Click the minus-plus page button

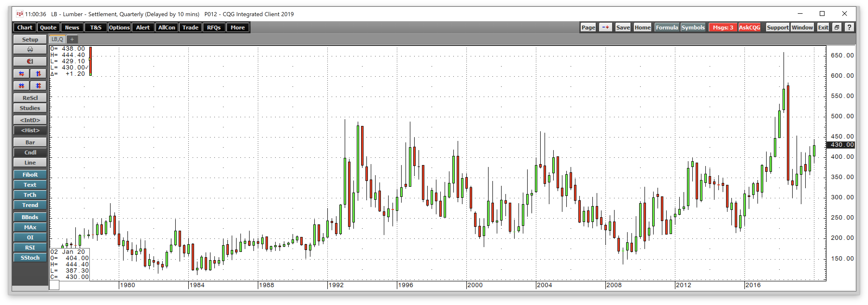[605, 27]
